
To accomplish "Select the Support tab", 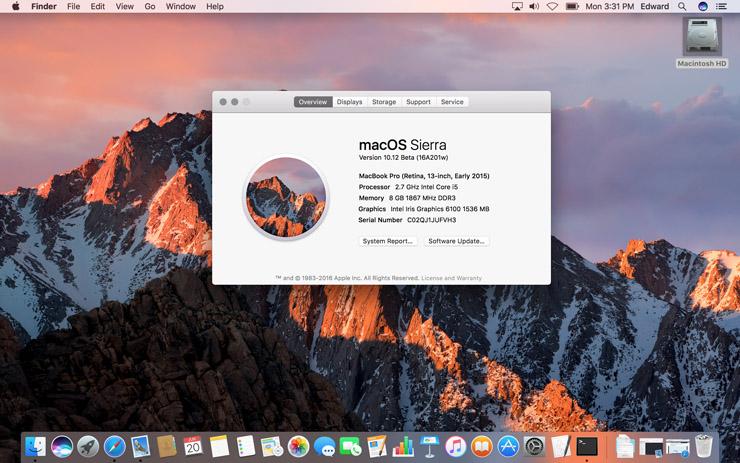I will [x=418, y=102].
